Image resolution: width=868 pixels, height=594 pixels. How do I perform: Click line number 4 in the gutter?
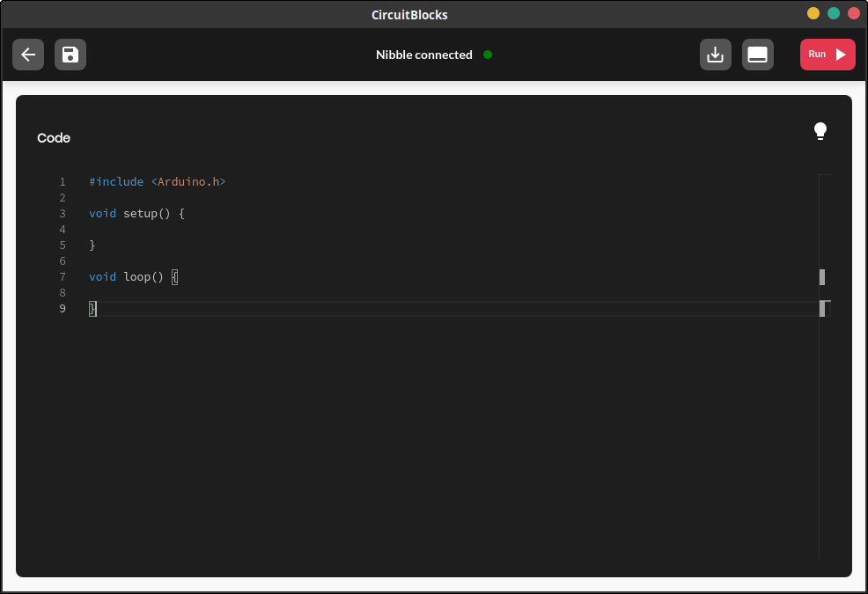point(63,229)
